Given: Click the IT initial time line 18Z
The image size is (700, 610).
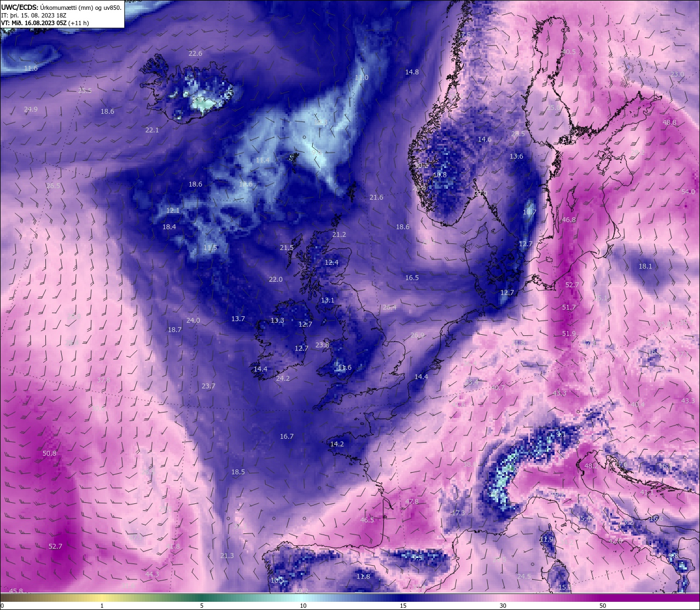Looking at the screenshot, I should click(34, 15).
